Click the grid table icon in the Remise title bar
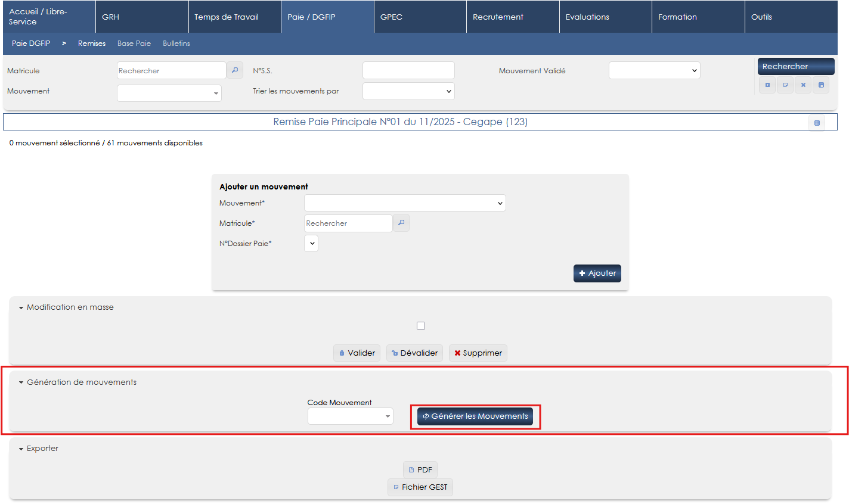The height and width of the screenshot is (504, 849). (x=817, y=123)
